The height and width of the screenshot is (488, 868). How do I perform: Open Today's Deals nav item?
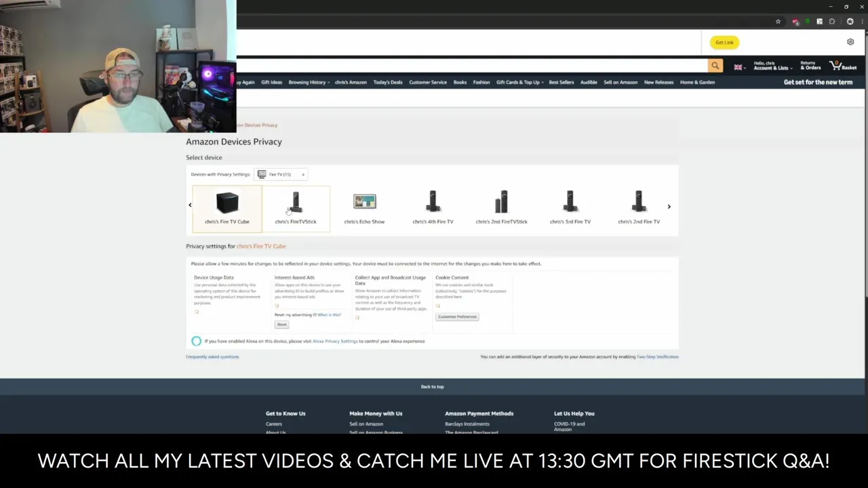388,83
